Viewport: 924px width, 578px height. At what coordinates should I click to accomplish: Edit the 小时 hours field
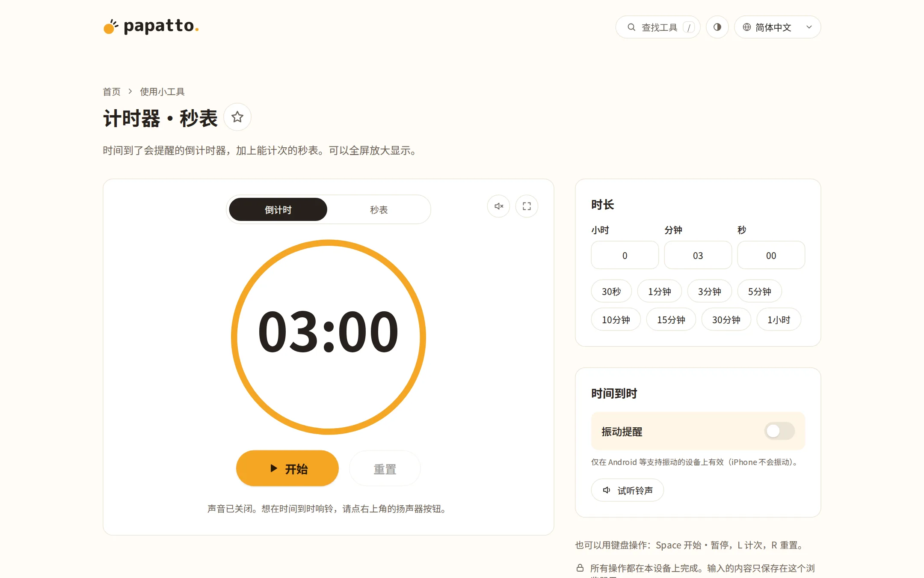[x=625, y=255]
